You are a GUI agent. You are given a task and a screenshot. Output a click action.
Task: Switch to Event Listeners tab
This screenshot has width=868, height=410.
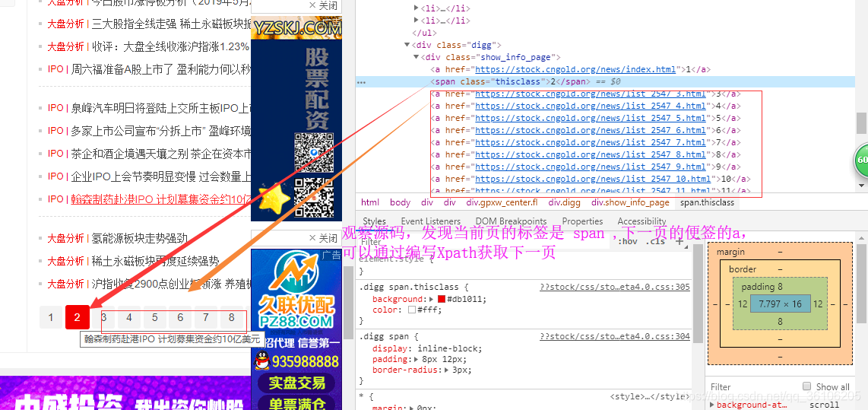(x=430, y=221)
